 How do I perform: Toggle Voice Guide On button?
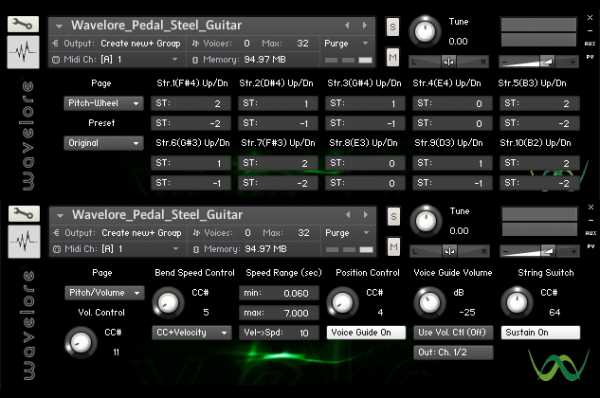[x=366, y=333]
